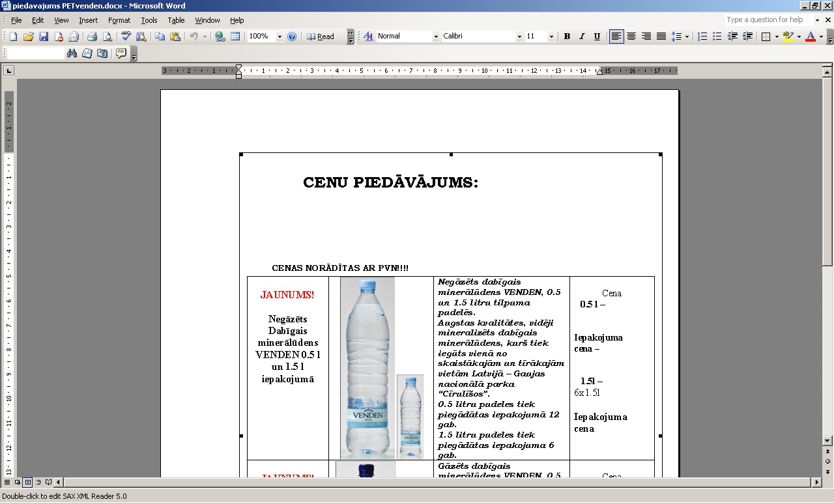Create a new blank document
This screenshot has width=834, height=504.
[14, 36]
